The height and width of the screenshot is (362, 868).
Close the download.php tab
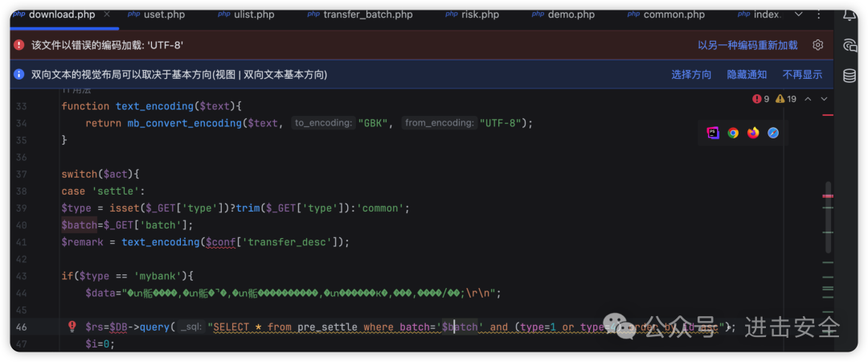coord(107,14)
